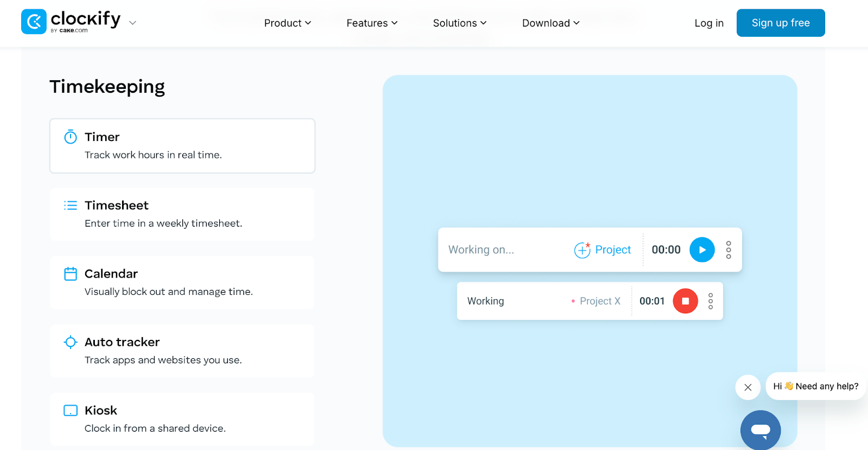The height and width of the screenshot is (450, 868).
Task: Select the Timer stopwatch icon
Action: tap(71, 137)
